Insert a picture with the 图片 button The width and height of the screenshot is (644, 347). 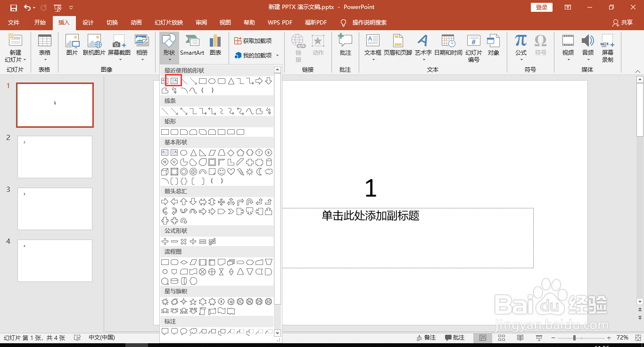(72, 46)
